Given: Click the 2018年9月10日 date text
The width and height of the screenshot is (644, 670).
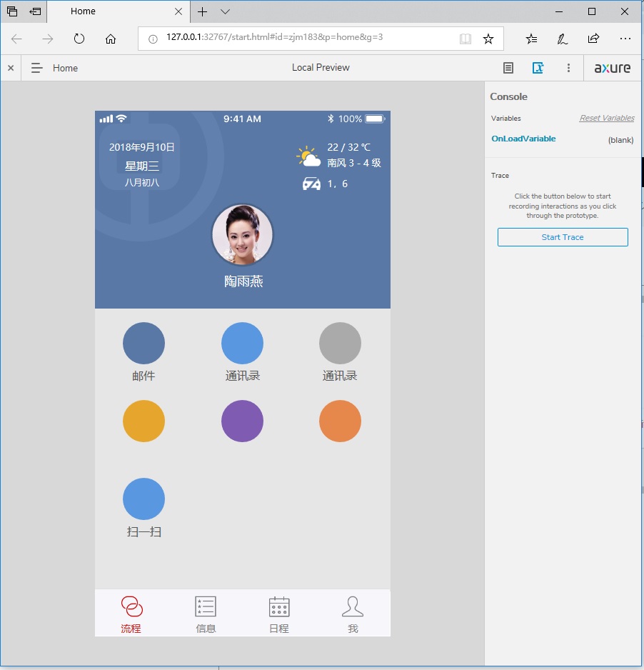Looking at the screenshot, I should tap(142, 147).
